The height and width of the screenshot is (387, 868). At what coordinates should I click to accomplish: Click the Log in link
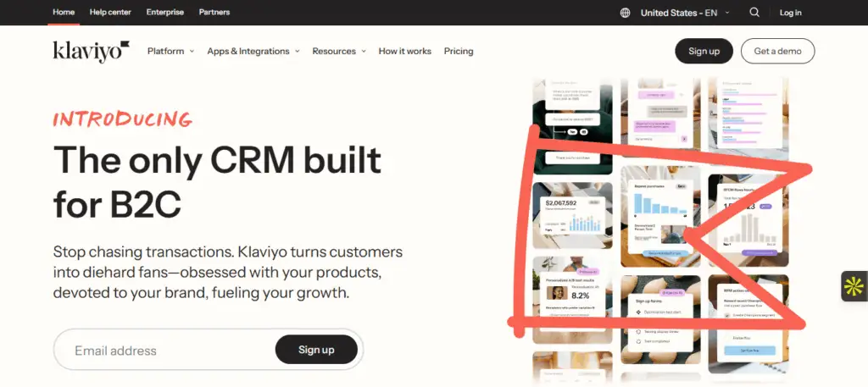791,13
